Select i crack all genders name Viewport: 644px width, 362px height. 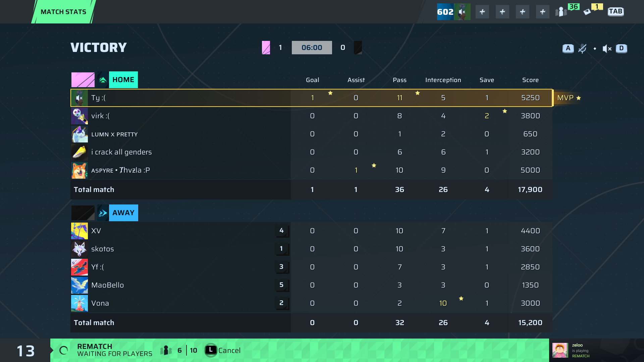coord(121,152)
